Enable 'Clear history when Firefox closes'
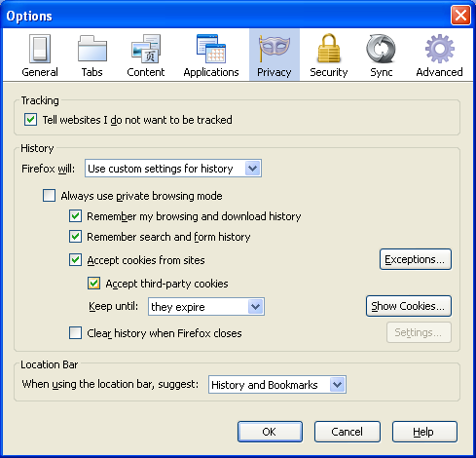Viewport: 476px width, 458px height. pyautogui.click(x=75, y=333)
